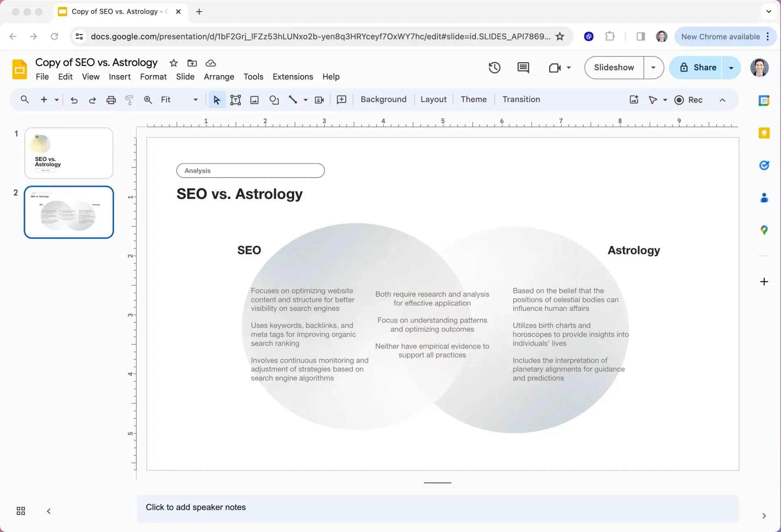Open the Theme button
Image resolution: width=781 pixels, height=532 pixels.
(473, 100)
